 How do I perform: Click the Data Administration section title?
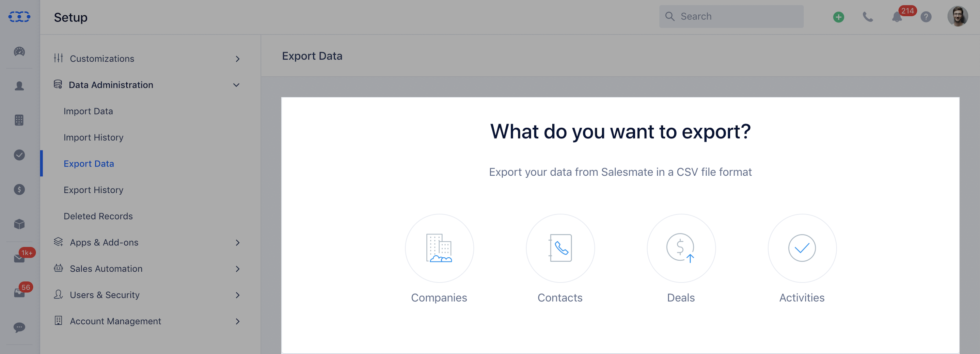[x=111, y=85]
